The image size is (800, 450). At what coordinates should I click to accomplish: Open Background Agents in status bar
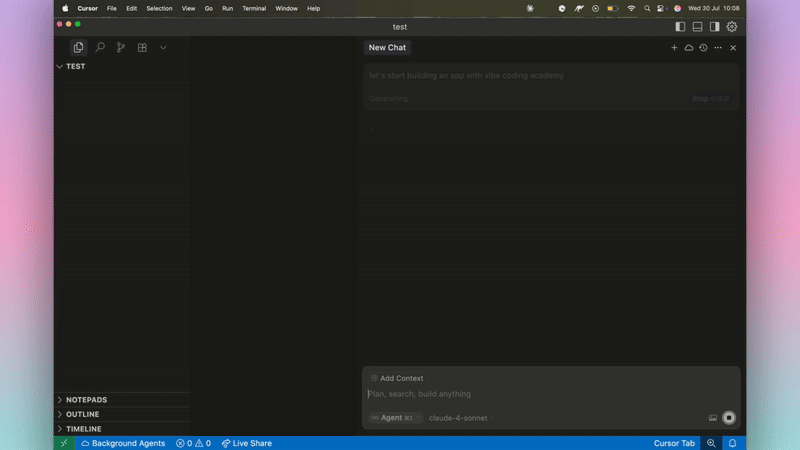click(123, 443)
